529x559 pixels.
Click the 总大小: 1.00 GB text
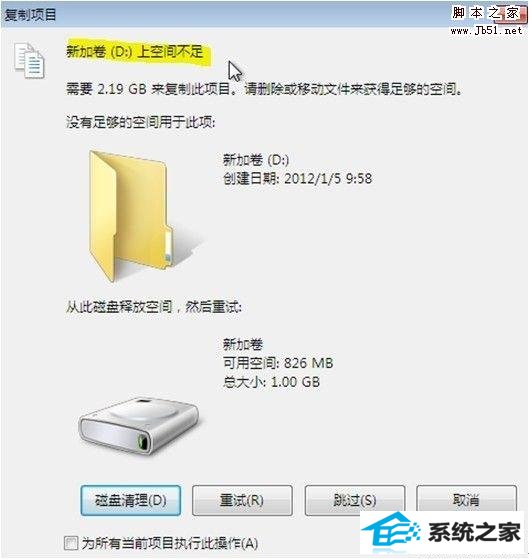[271, 382]
